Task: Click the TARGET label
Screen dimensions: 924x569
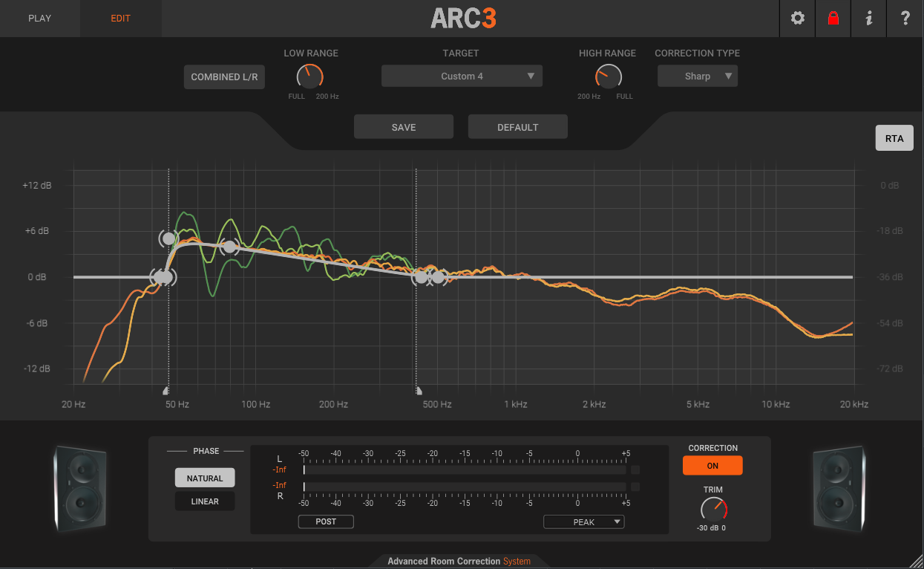Action: coord(461,53)
